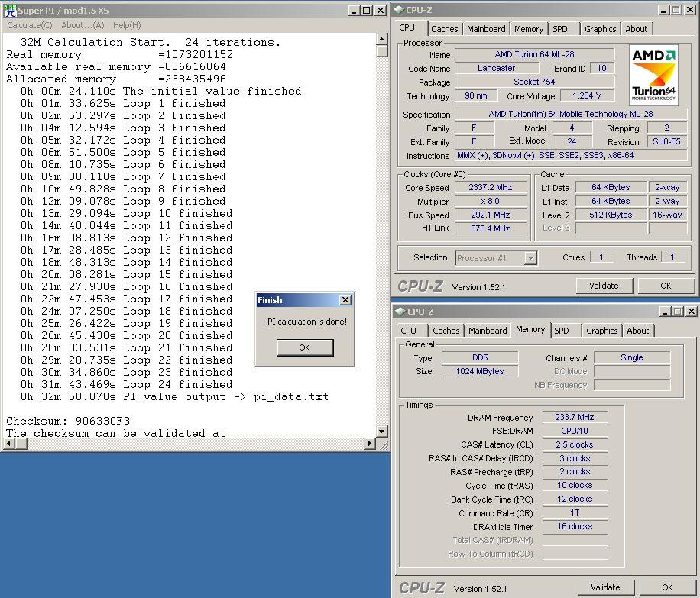Click OK in the top CPU-Z window

tap(666, 286)
